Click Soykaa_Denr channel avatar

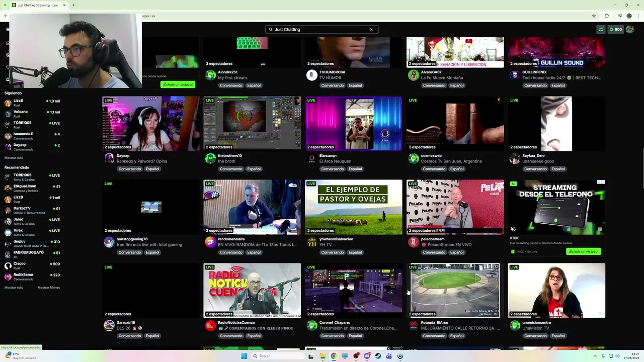click(x=515, y=158)
